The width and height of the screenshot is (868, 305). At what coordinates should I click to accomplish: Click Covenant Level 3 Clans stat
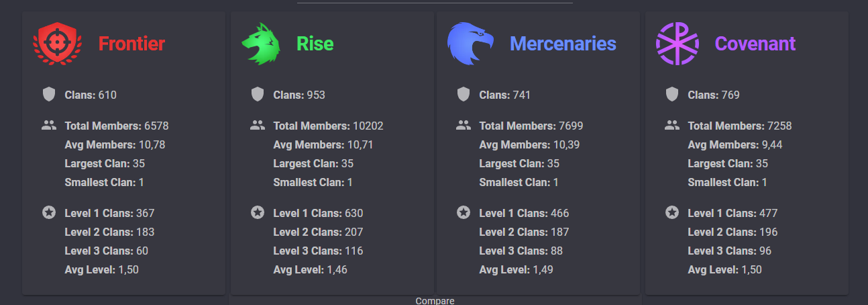(730, 251)
